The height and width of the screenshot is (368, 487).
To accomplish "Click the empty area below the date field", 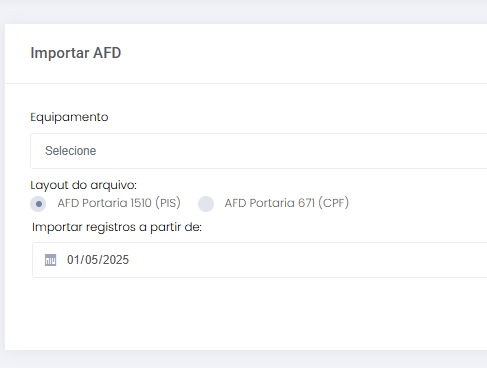I will [246, 313].
